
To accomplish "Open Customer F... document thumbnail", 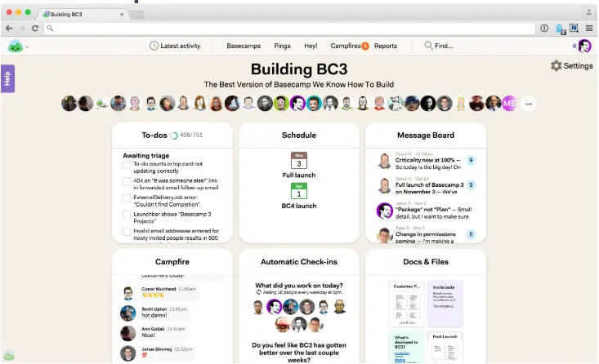I will 406,304.
